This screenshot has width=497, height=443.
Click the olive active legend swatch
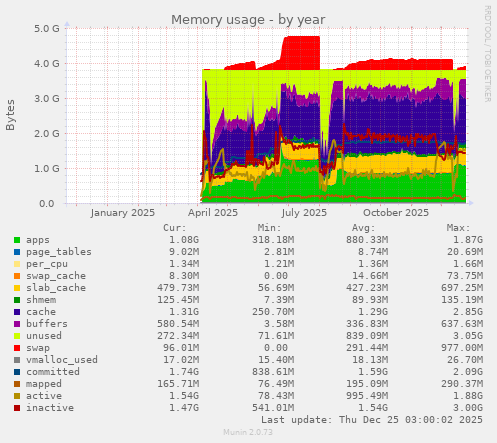(x=17, y=396)
